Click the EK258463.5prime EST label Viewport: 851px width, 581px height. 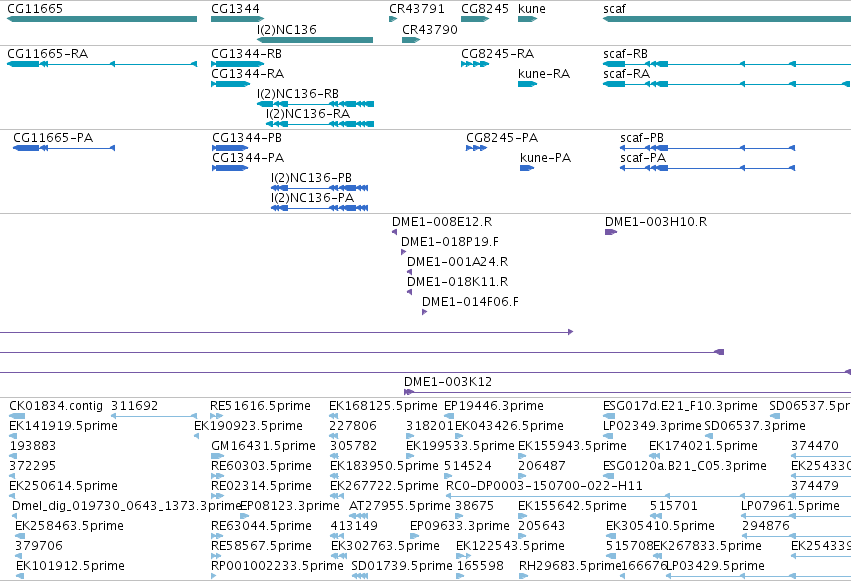click(x=69, y=526)
